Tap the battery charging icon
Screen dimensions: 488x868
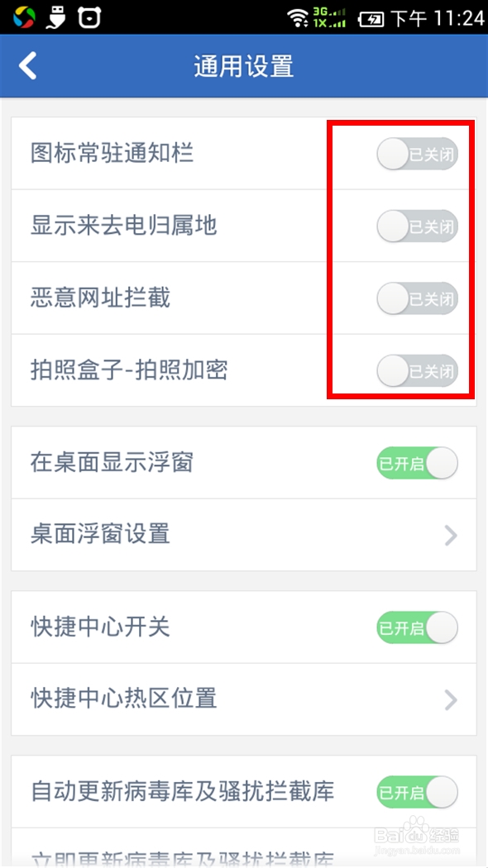tap(371, 19)
